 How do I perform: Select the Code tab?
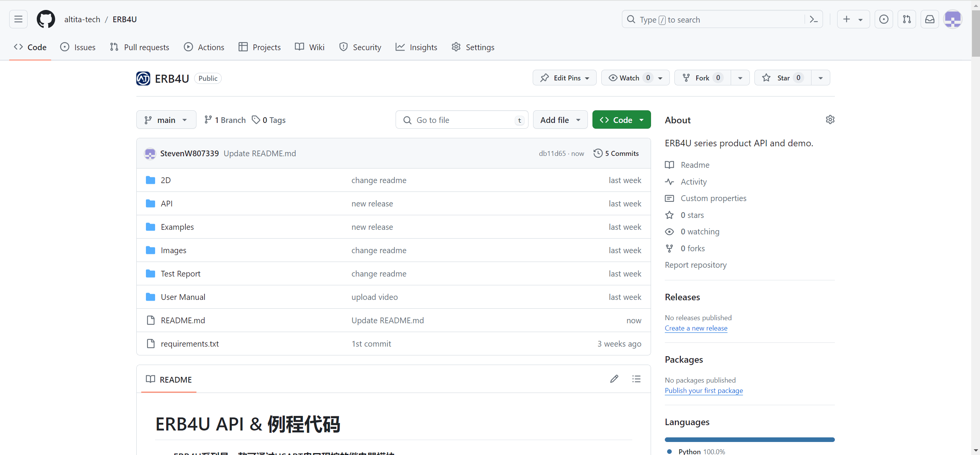pos(30,47)
